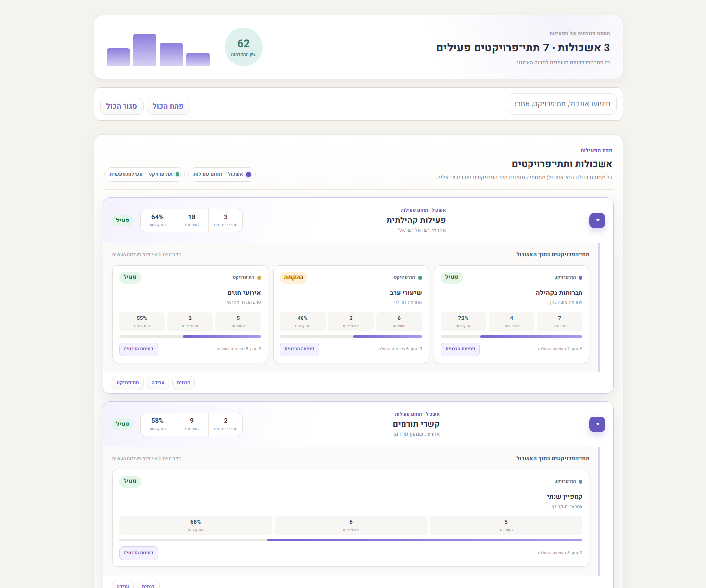
Task: Click the 62 progress score circle
Action: [244, 47]
